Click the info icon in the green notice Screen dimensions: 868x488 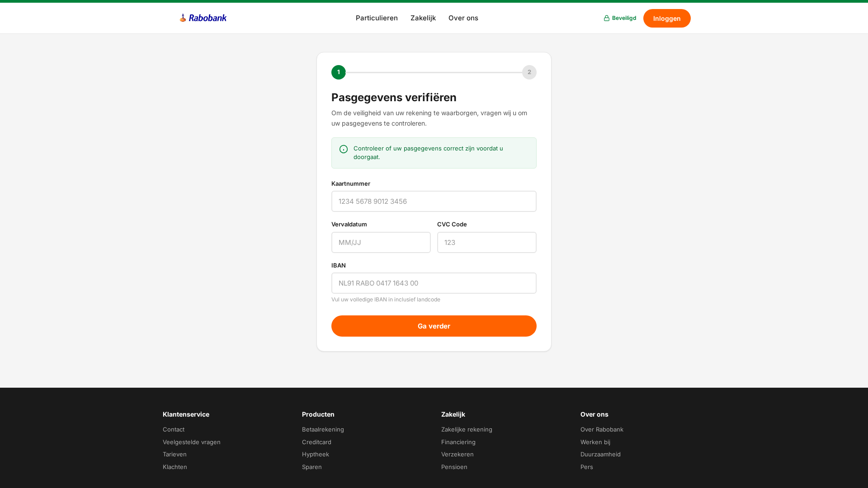tap(344, 149)
